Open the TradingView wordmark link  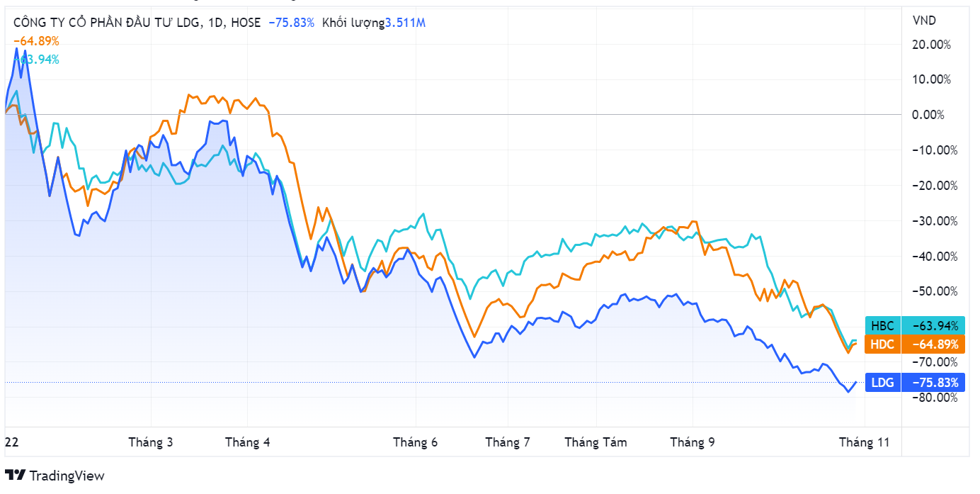coord(67,476)
